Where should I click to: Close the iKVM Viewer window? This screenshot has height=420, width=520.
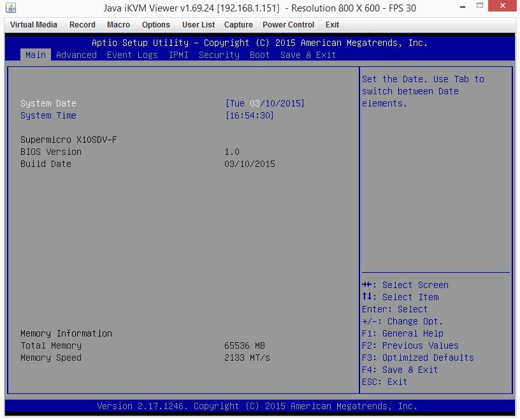click(502, 6)
